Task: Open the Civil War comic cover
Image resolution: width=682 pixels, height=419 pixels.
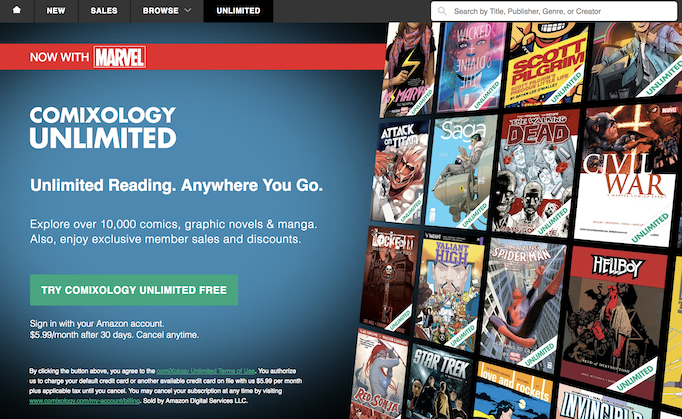Action: click(x=626, y=174)
